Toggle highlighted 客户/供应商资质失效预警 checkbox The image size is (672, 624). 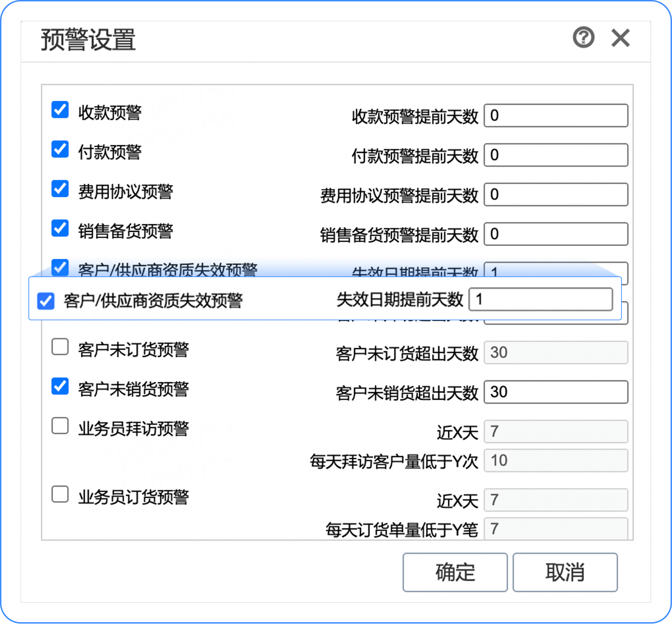[46, 301]
